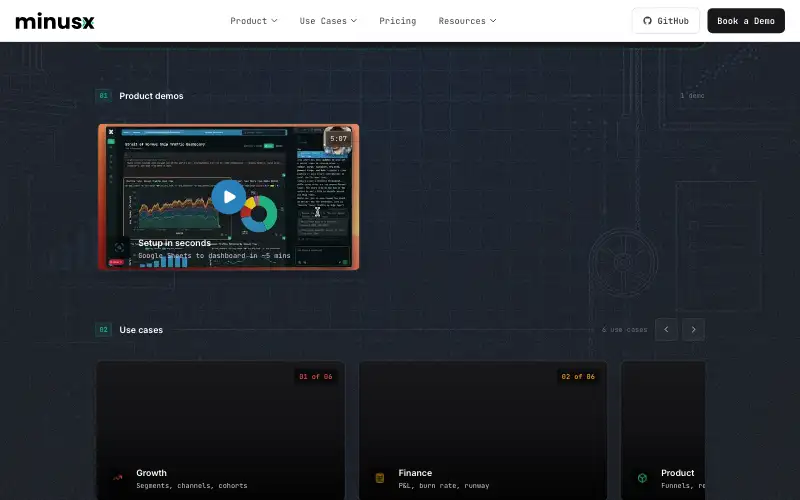
Task: Click the 6 use cases count
Action: 624,330
